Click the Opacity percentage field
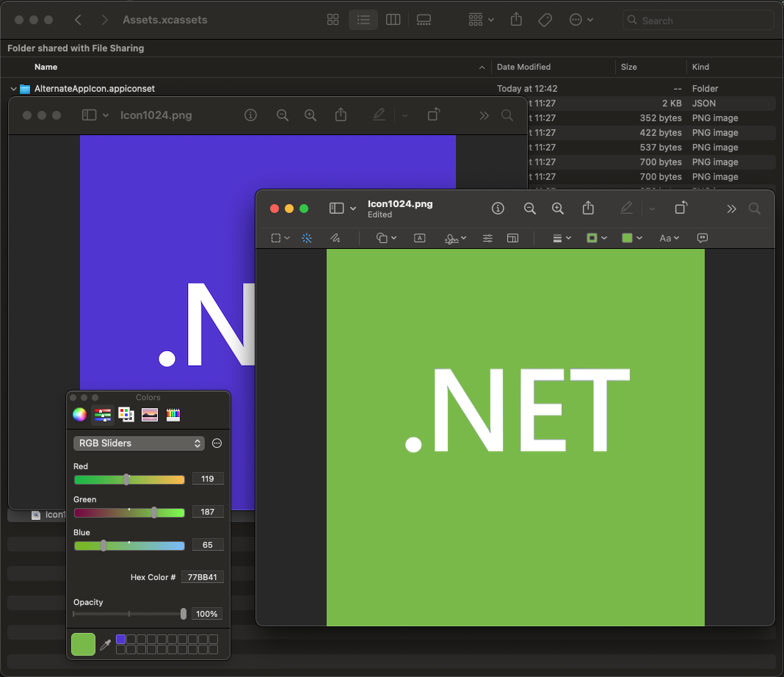Image resolution: width=784 pixels, height=677 pixels. pyautogui.click(x=207, y=614)
